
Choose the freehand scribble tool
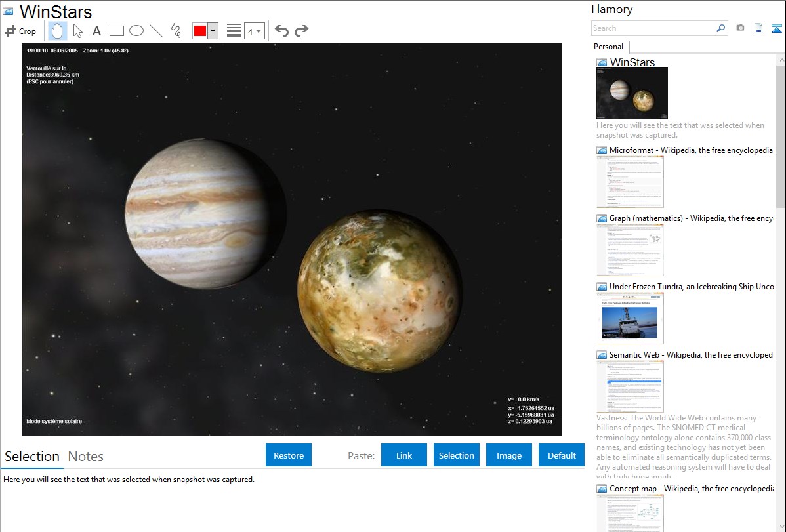pos(176,31)
